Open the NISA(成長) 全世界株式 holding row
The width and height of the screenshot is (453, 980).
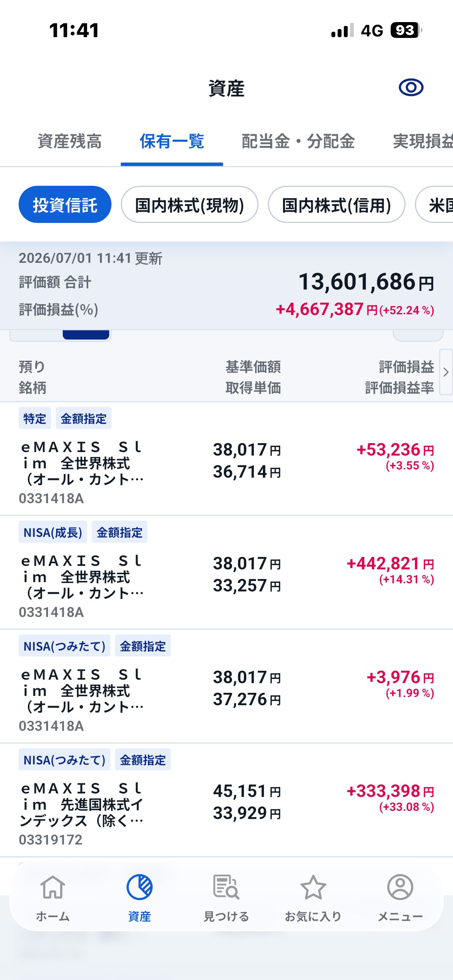[x=226, y=572]
